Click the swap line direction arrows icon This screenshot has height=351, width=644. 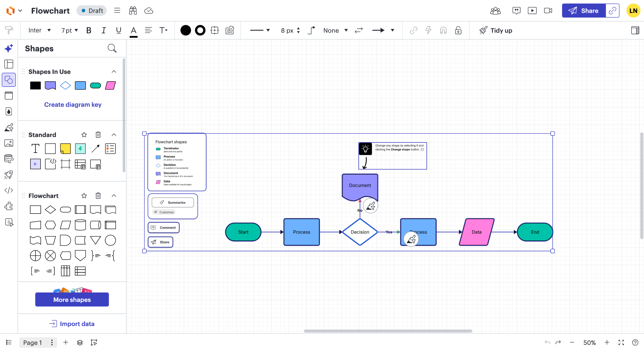click(x=359, y=30)
